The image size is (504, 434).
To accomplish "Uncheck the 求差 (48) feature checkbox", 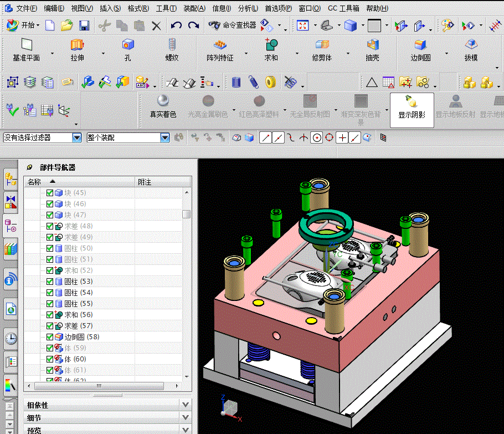I will point(50,226).
